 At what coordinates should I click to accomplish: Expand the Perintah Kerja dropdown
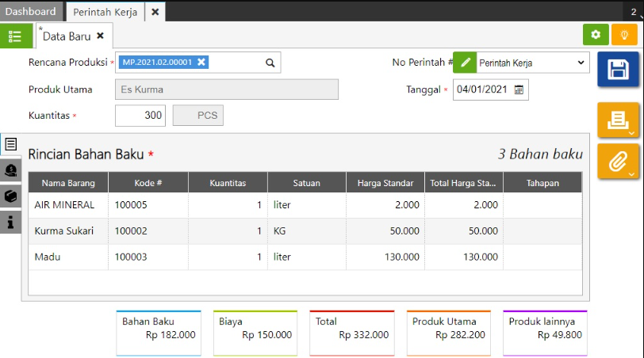(581, 63)
